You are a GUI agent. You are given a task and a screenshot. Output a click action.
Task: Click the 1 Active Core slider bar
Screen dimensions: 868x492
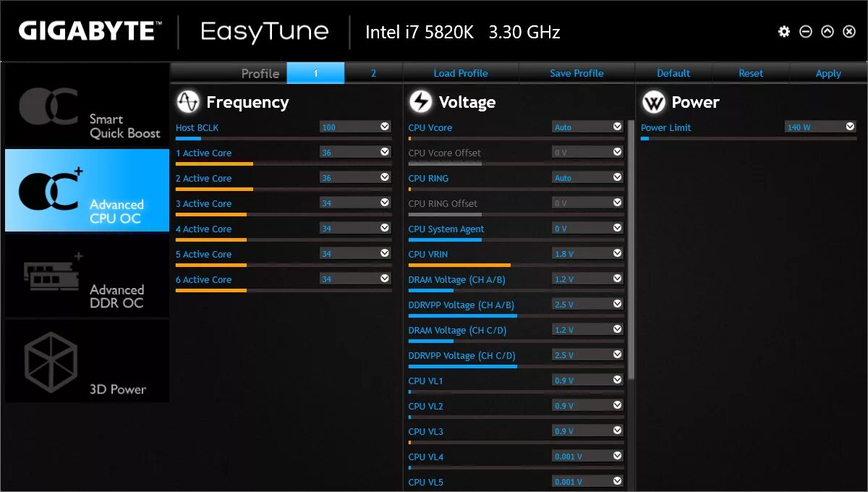pos(284,164)
